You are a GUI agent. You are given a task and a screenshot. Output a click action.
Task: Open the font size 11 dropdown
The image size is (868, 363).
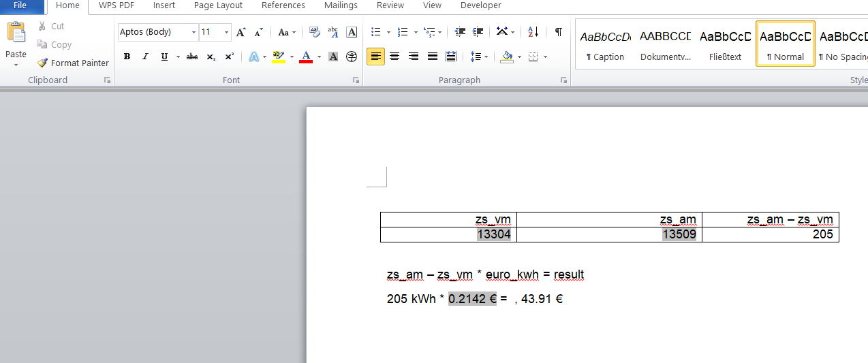pos(226,32)
